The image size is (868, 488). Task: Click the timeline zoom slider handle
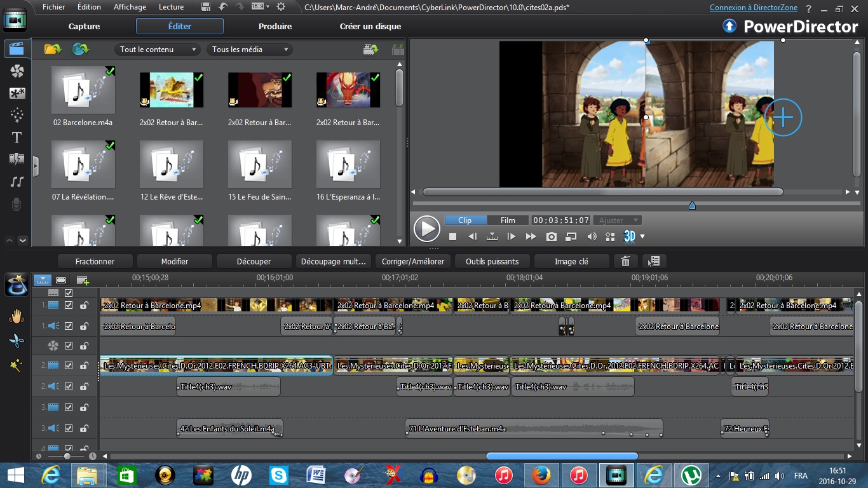[x=67, y=456]
